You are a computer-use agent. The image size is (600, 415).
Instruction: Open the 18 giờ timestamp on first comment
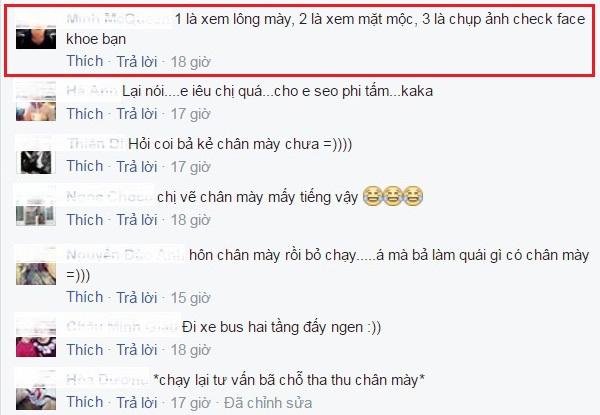[x=190, y=62]
